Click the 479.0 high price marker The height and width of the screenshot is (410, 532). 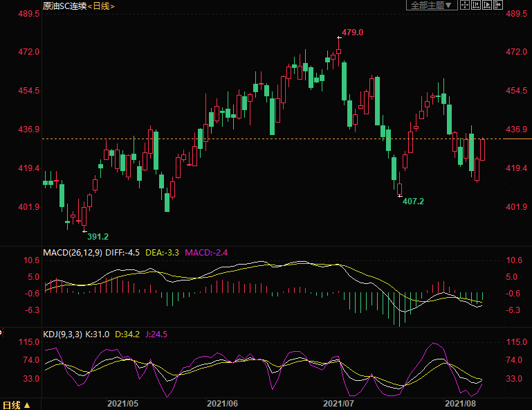(353, 33)
